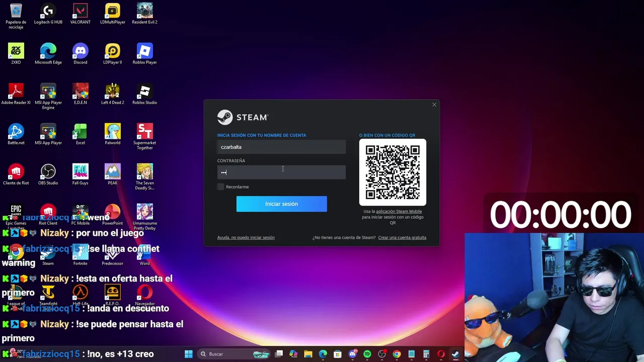Open the 'aplicación Steam Mobile' link

398,211
